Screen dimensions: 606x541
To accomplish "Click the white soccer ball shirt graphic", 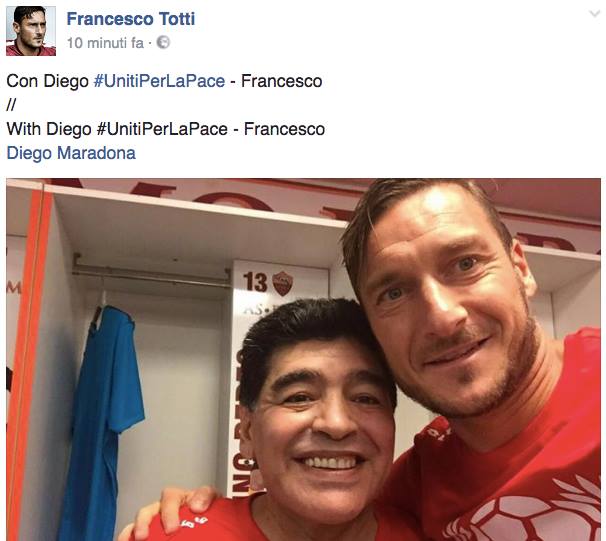I will (529, 510).
